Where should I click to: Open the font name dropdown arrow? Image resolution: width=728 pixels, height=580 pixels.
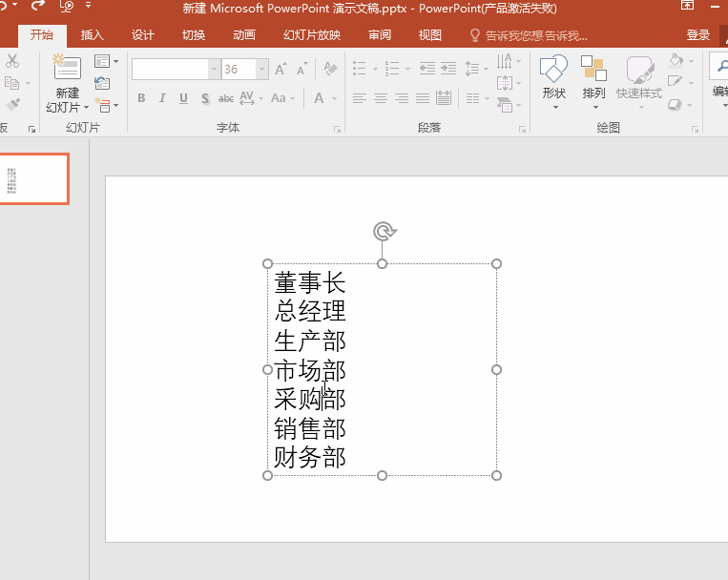214,70
